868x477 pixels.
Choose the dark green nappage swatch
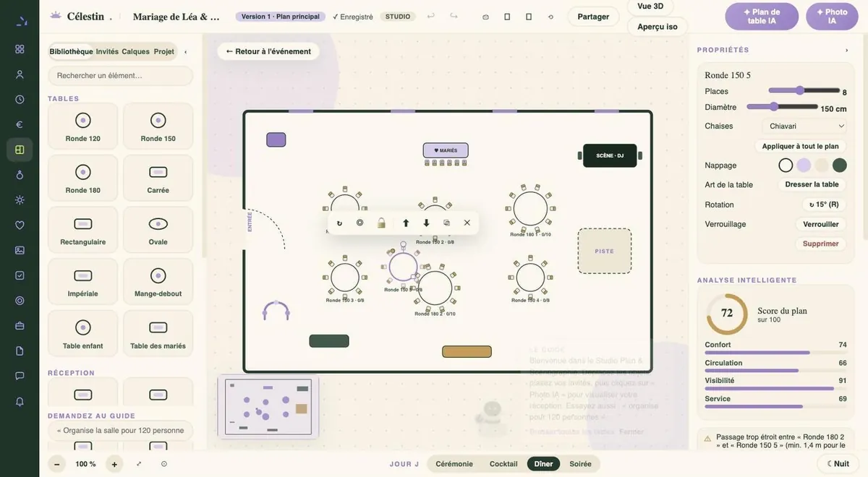pos(839,166)
